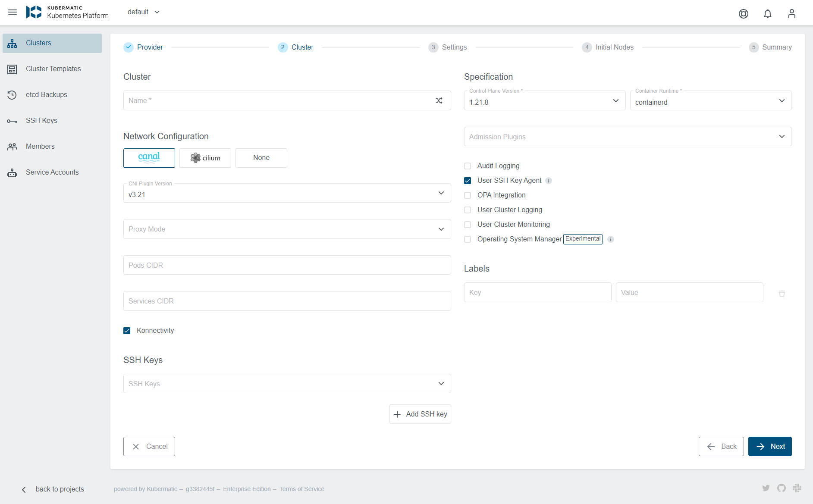
Task: Open the Members section
Action: tap(40, 146)
